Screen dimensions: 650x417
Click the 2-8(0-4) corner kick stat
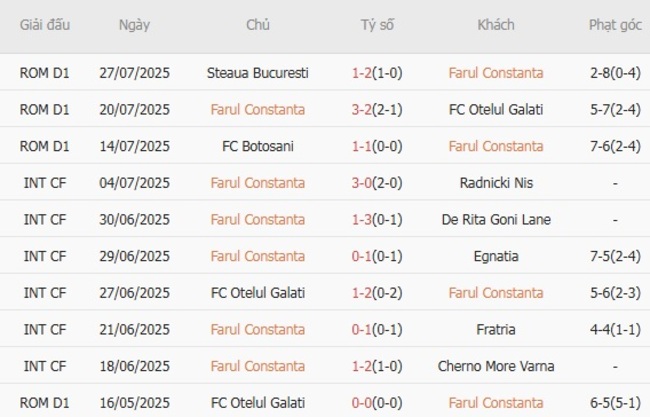click(615, 73)
